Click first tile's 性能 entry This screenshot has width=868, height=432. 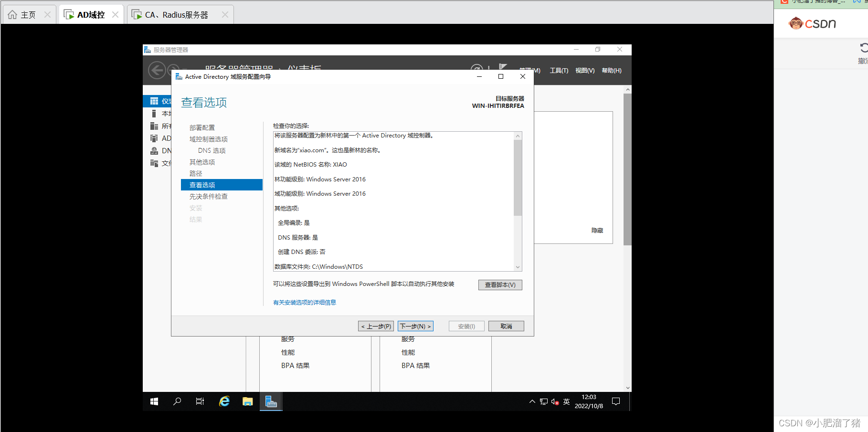(x=288, y=352)
